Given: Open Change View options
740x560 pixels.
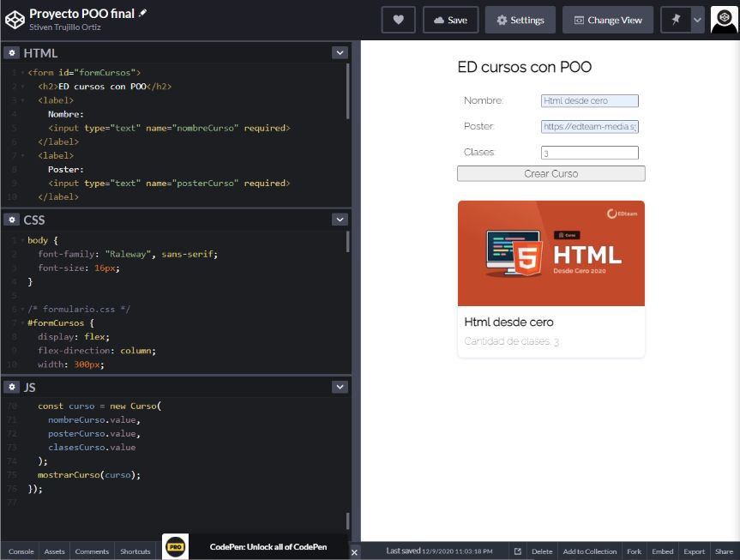Looking at the screenshot, I should (607, 19).
